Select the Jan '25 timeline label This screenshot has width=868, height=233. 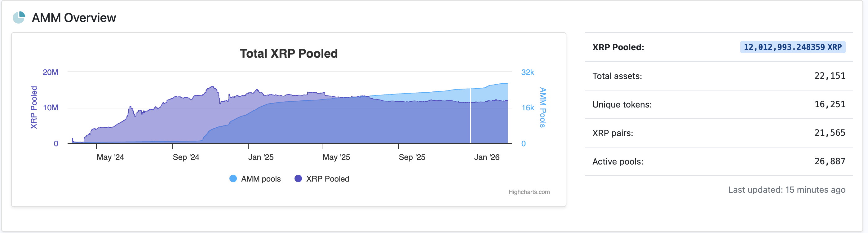point(261,157)
